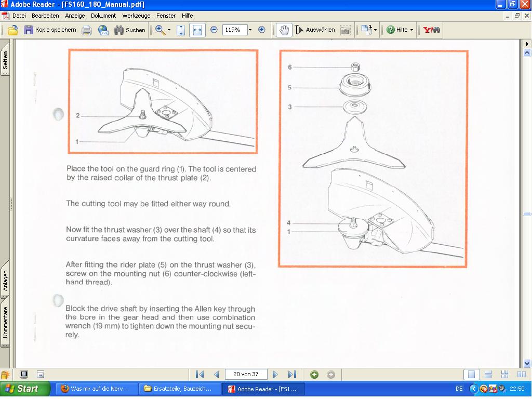Click the zoom out minus button
Viewport: 532px width, 399px height.
(x=214, y=30)
